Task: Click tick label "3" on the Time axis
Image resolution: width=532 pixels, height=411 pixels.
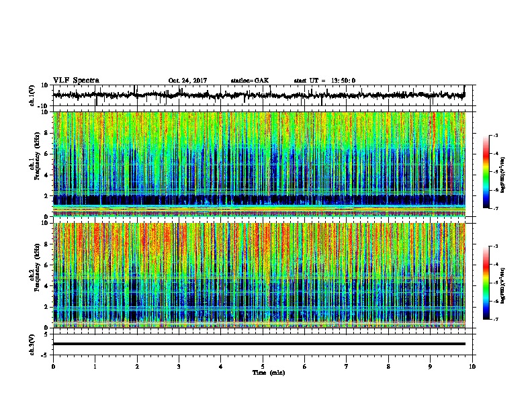Action: coord(179,367)
